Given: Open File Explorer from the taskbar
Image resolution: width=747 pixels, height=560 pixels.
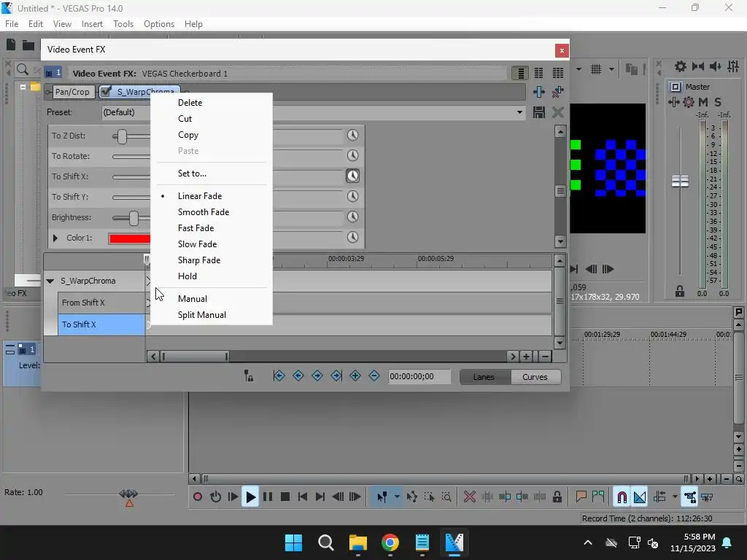Looking at the screenshot, I should click(x=357, y=542).
